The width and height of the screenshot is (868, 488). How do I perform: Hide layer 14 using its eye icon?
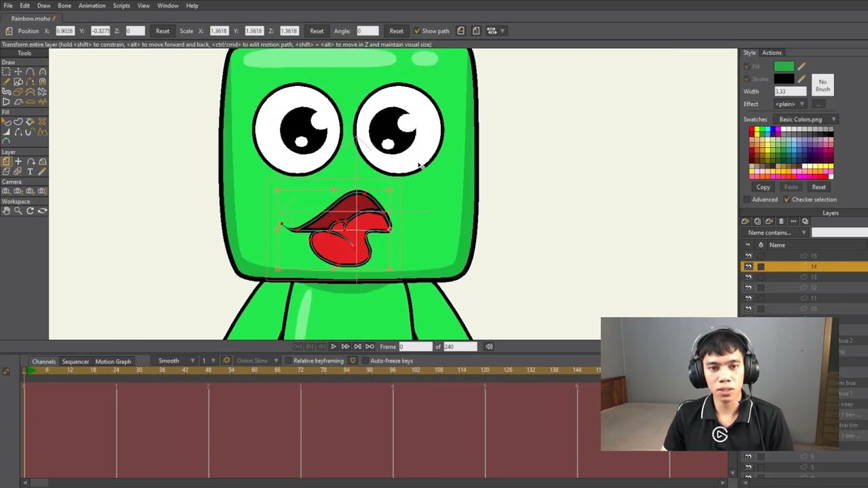click(749, 266)
